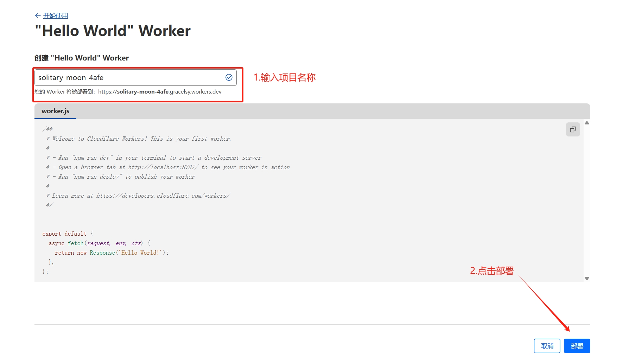Click the 创建 "Hello World" Worker subheading
This screenshot has width=617, height=364.
[x=82, y=58]
